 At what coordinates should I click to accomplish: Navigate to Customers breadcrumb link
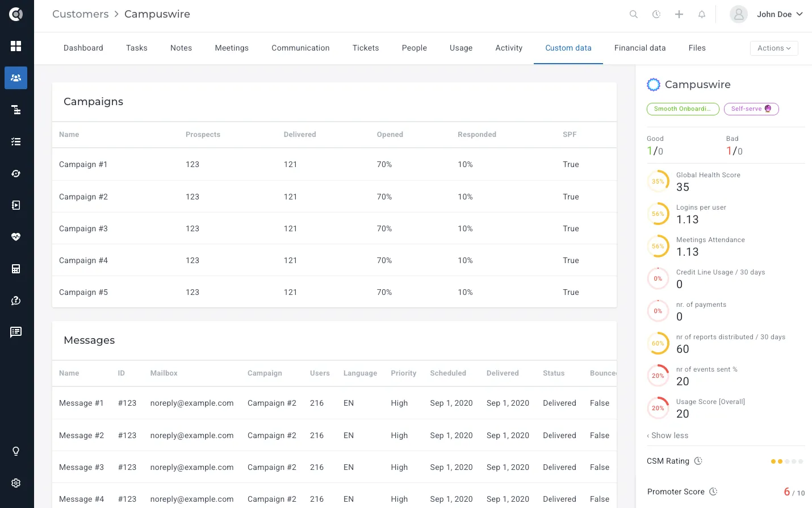coord(81,14)
